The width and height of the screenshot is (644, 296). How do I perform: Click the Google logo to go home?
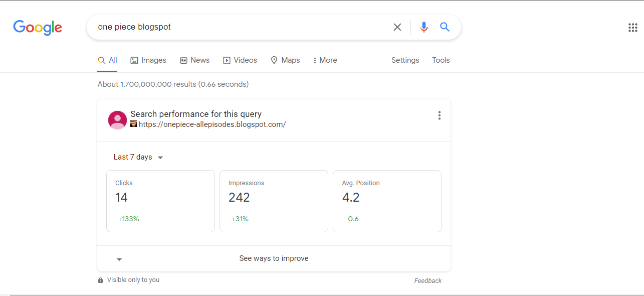coord(38,28)
